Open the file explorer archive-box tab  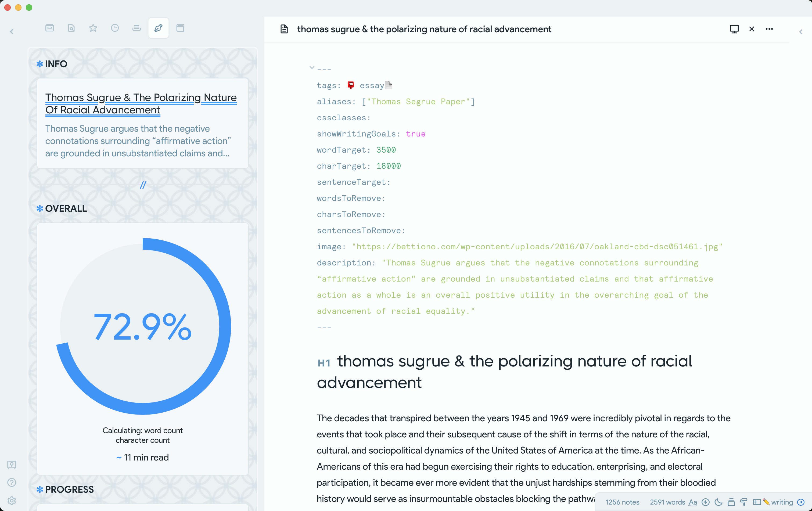point(49,28)
